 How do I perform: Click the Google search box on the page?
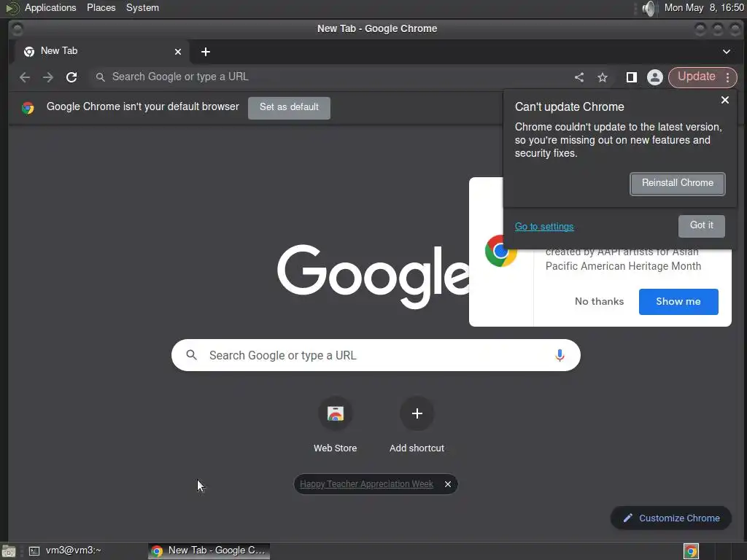376,355
